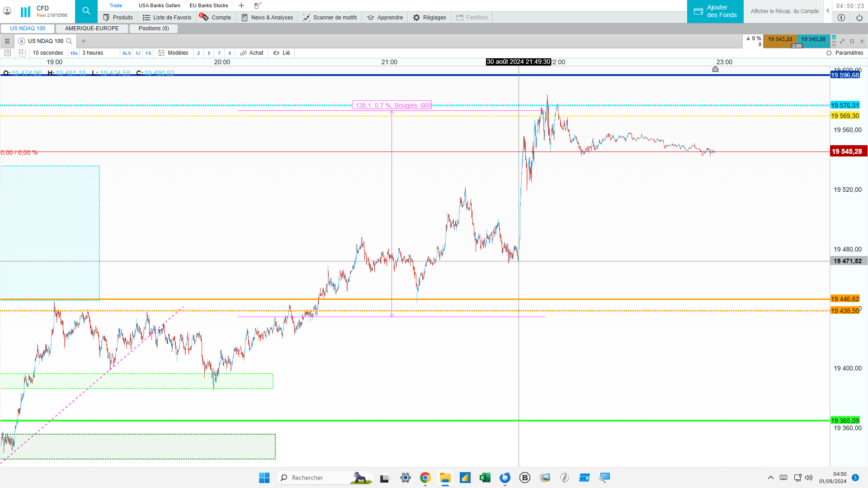
Task: Collapse chart panel with shrink arrows
Action: click(x=842, y=41)
